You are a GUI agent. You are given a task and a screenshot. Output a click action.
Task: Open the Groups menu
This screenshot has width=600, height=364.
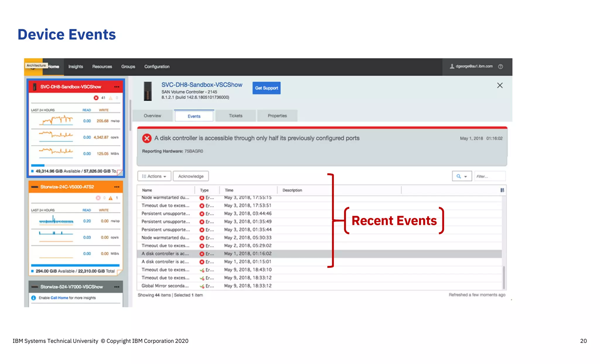coord(128,67)
